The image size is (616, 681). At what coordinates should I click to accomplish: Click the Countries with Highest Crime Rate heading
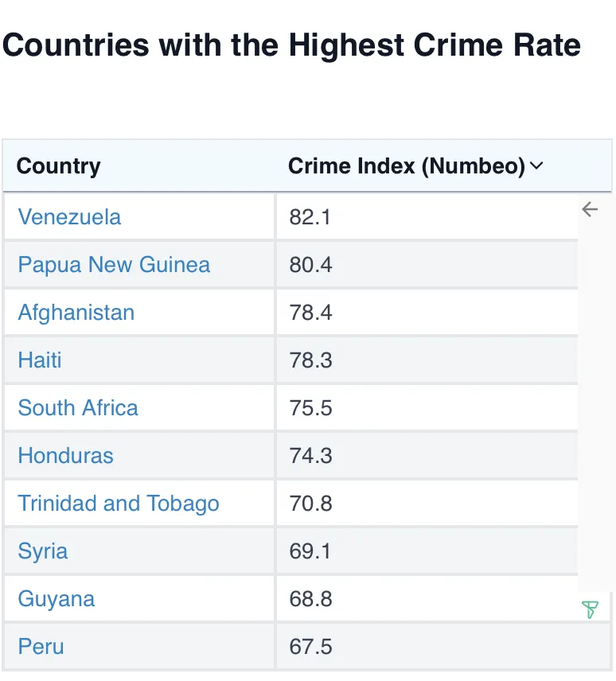point(291,45)
